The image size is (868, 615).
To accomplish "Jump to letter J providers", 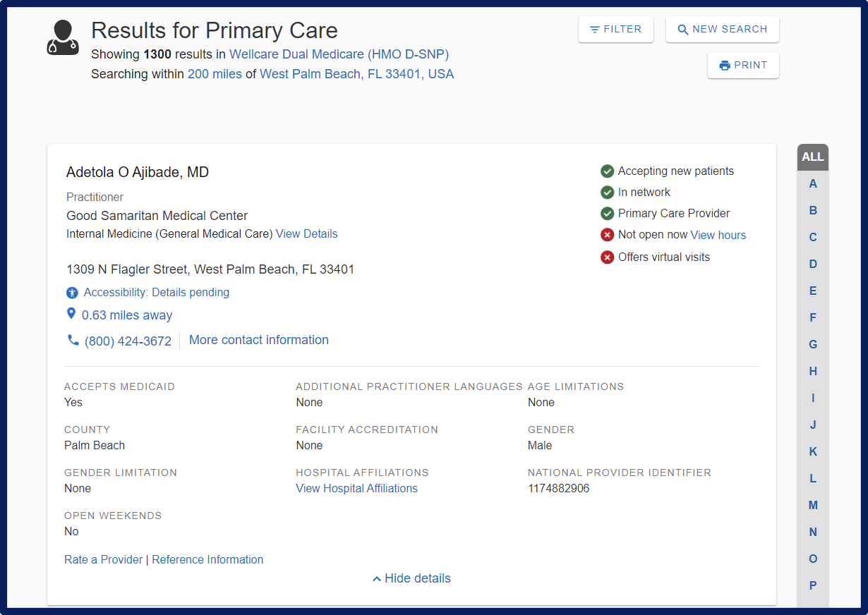I will click(x=813, y=425).
